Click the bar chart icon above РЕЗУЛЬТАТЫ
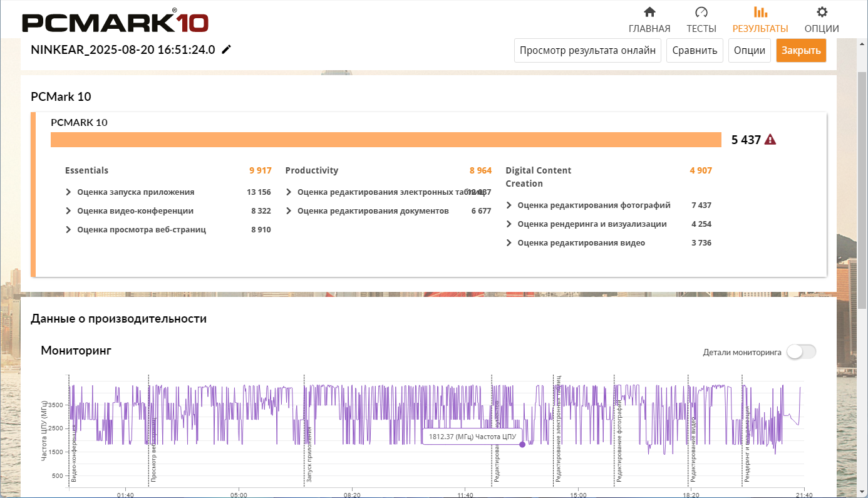The height and width of the screenshot is (498, 868). (760, 12)
